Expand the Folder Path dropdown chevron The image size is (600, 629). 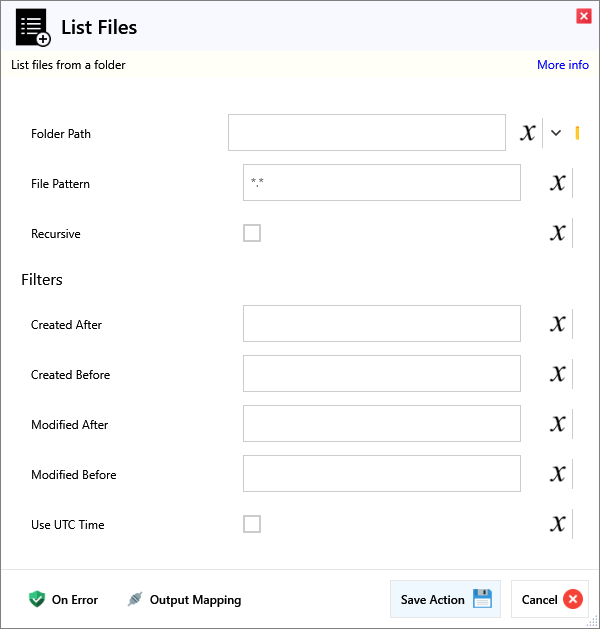[556, 133]
